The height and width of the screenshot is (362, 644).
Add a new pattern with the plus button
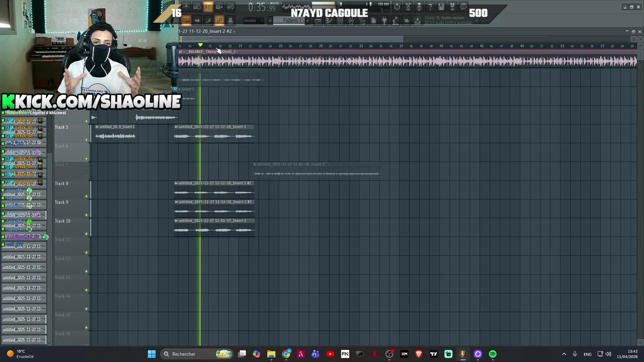click(307, 21)
